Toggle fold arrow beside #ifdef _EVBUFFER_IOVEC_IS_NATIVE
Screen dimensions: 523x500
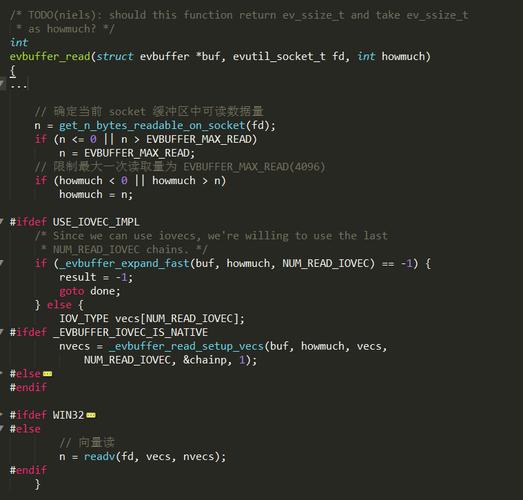2,332
